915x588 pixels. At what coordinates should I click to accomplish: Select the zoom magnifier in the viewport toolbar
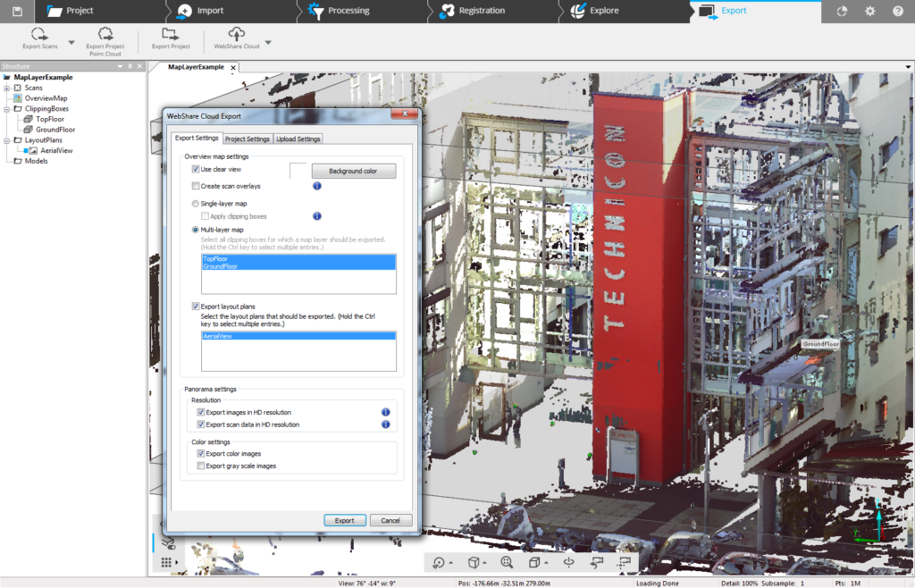tap(508, 562)
